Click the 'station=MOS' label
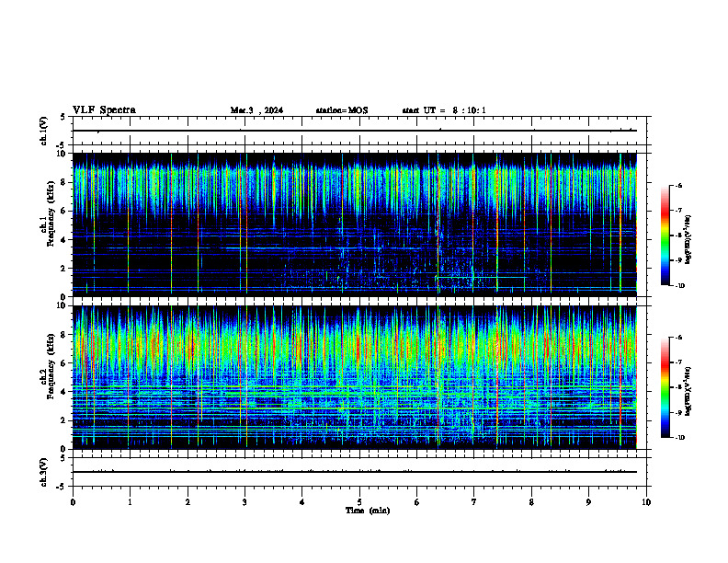 click(342, 110)
